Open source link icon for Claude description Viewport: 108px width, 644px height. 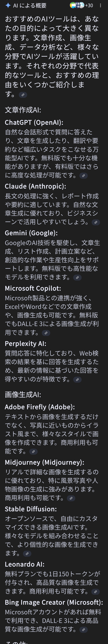click(x=96, y=222)
